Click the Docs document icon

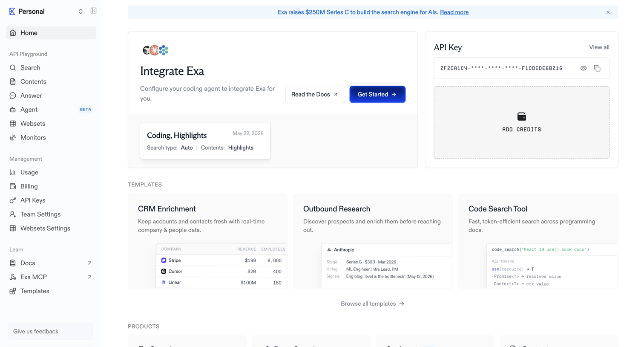pyautogui.click(x=13, y=263)
